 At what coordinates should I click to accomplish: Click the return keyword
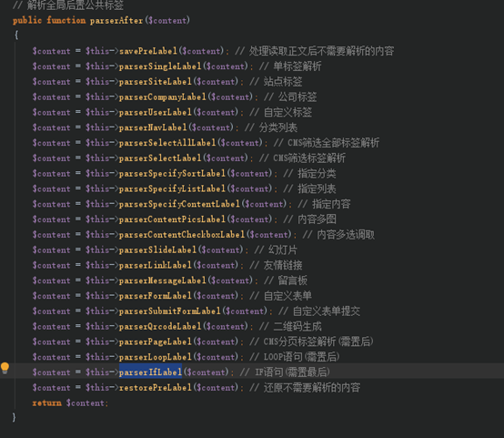pos(47,402)
